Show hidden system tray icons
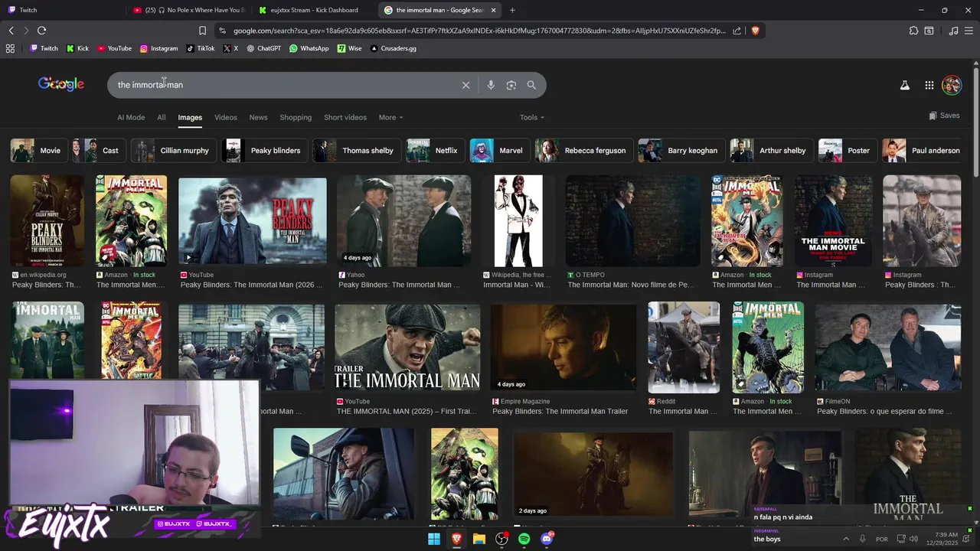 [846, 539]
